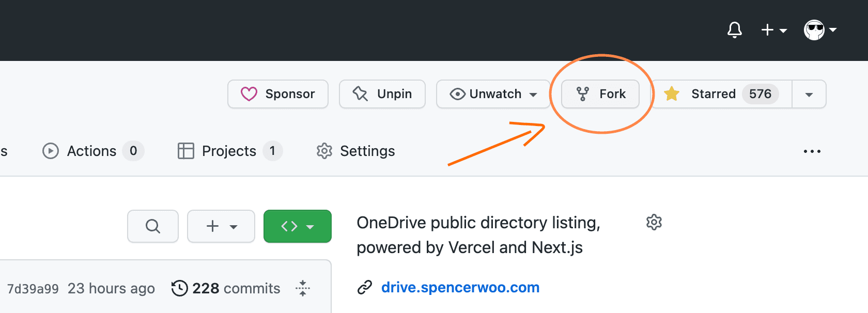
Task: Click the commit comparison icon near 228 commits
Action: tap(302, 288)
